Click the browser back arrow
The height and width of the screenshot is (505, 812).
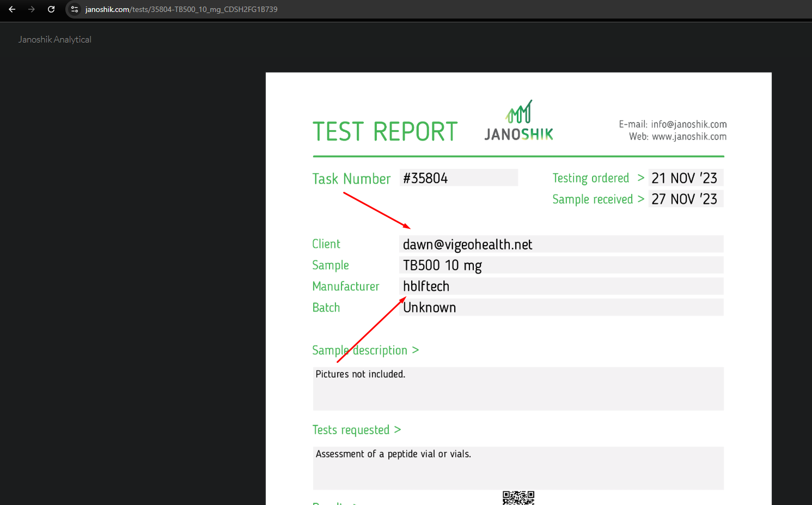point(12,9)
